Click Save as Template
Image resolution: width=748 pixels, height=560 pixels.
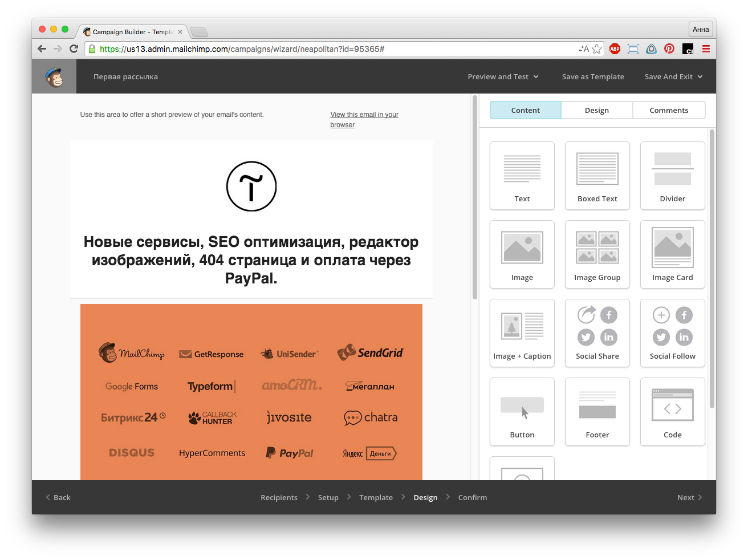(x=593, y=77)
